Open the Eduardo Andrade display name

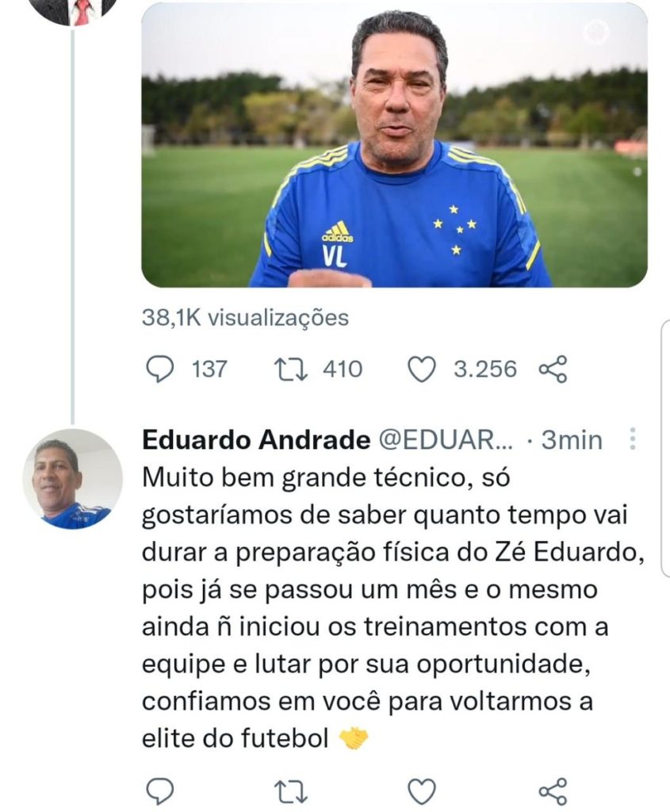tap(255, 440)
